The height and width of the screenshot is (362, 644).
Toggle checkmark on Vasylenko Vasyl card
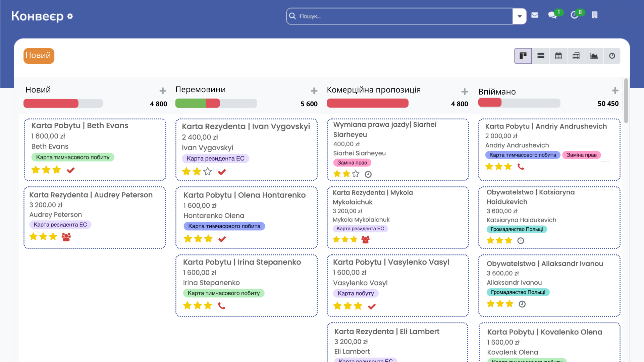click(x=372, y=306)
